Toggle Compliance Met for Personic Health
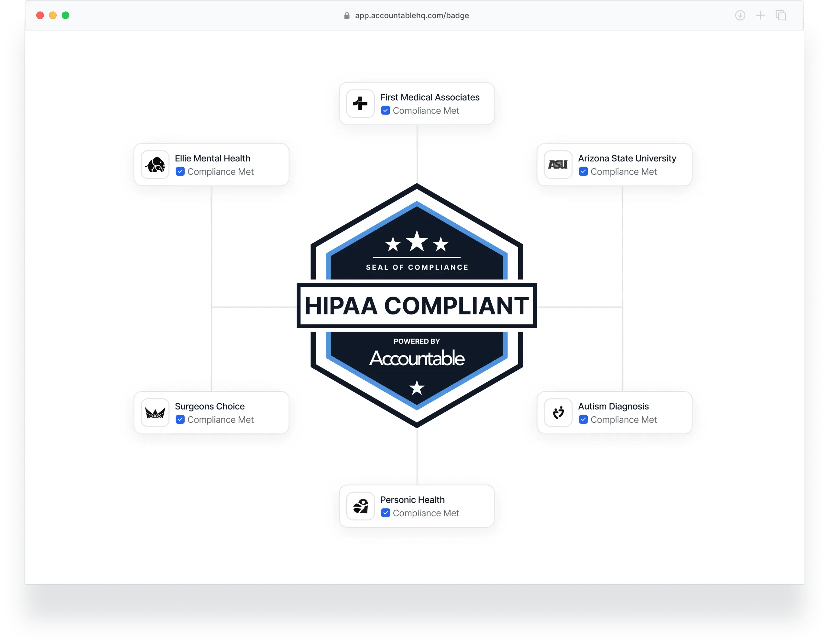This screenshot has width=828, height=644. point(385,513)
